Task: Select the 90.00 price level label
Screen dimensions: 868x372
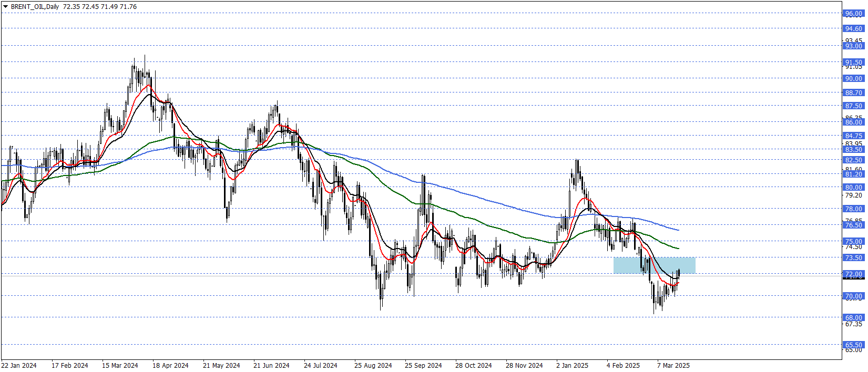Action: (854, 79)
